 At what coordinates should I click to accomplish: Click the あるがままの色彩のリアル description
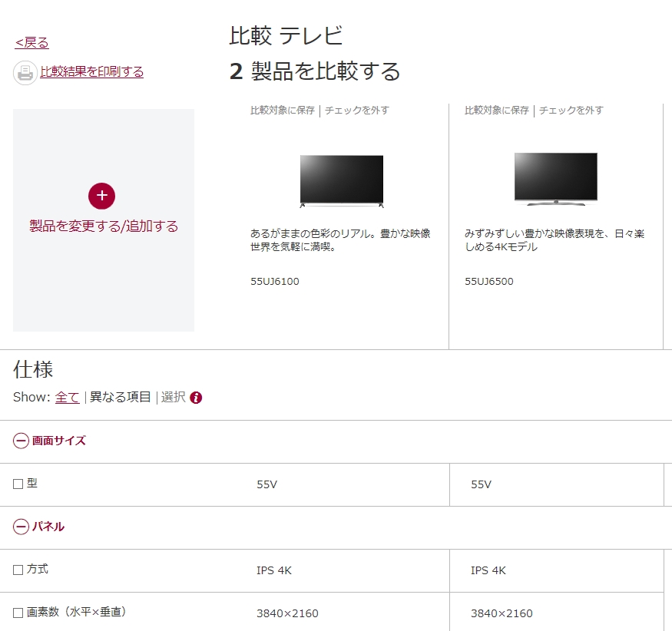[340, 240]
